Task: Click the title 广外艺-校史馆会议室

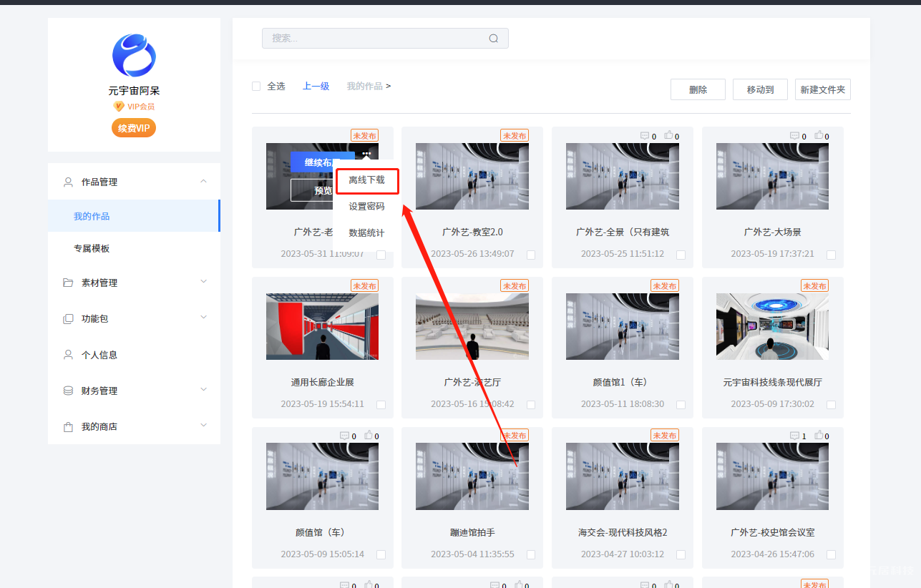Action: pyautogui.click(x=773, y=533)
